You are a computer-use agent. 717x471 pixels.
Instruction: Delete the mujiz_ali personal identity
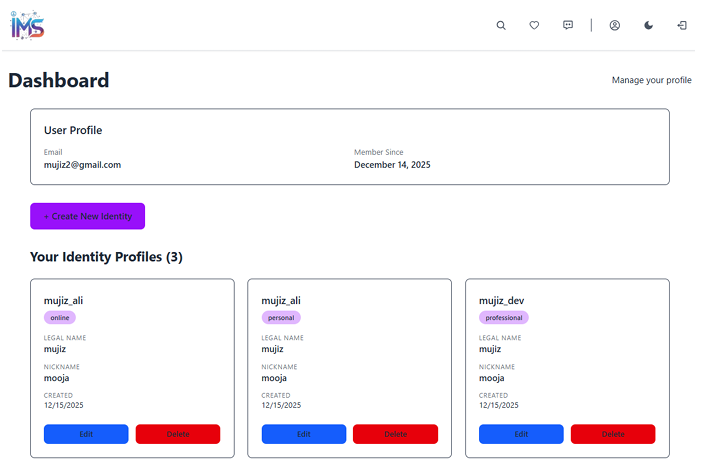click(395, 434)
